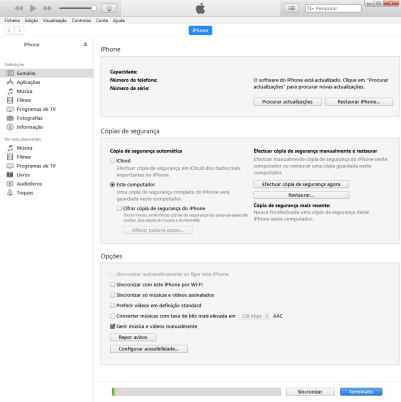This screenshot has height=402, width=401.
Task: Open Toques under No meu dispositivo
Action: 25,193
